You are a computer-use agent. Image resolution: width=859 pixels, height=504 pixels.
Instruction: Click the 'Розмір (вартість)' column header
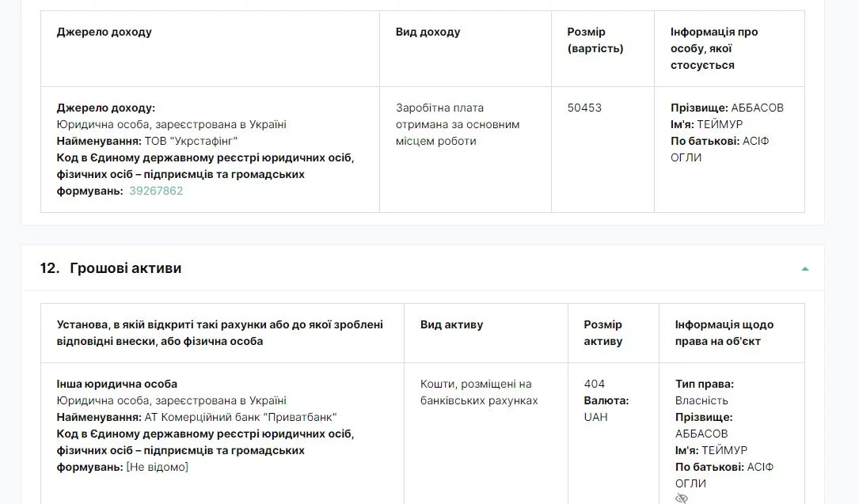pos(595,40)
